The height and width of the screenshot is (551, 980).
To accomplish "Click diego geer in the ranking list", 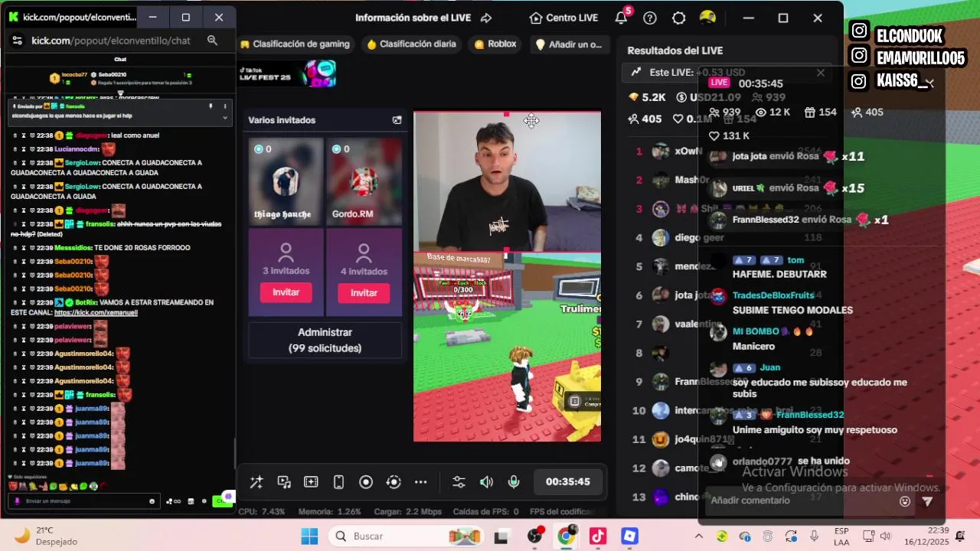I will (x=699, y=237).
